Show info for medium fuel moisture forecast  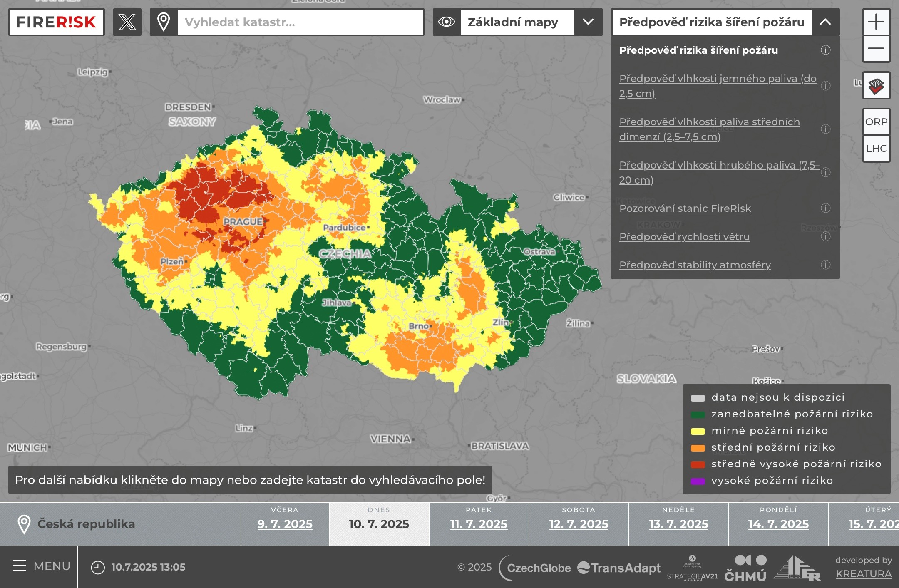826,129
